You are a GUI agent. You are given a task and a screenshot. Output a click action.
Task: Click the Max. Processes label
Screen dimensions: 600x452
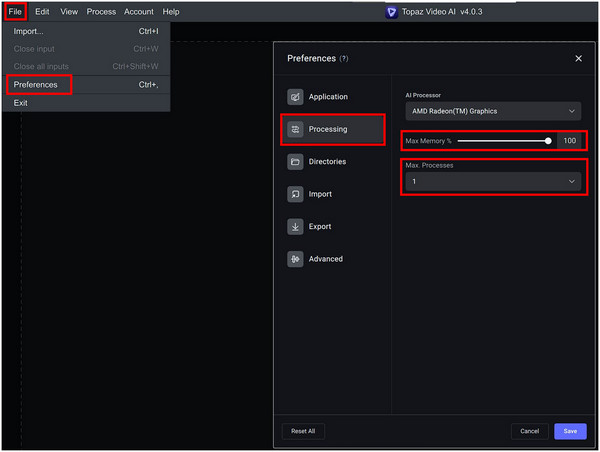(x=429, y=165)
